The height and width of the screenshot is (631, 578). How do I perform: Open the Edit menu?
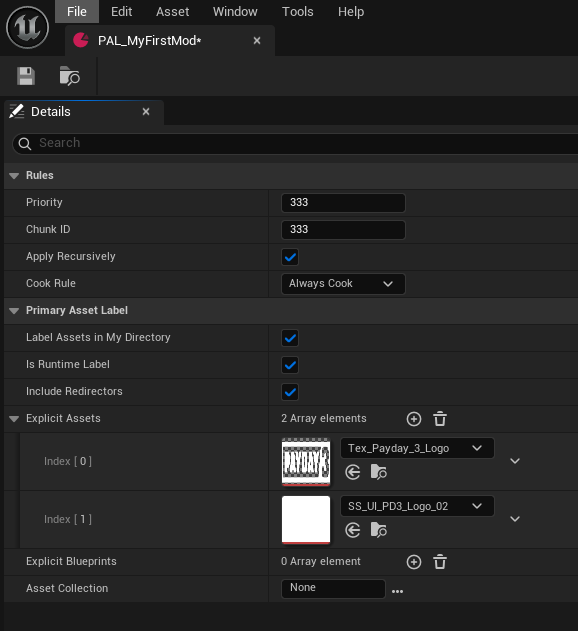pyautogui.click(x=122, y=12)
